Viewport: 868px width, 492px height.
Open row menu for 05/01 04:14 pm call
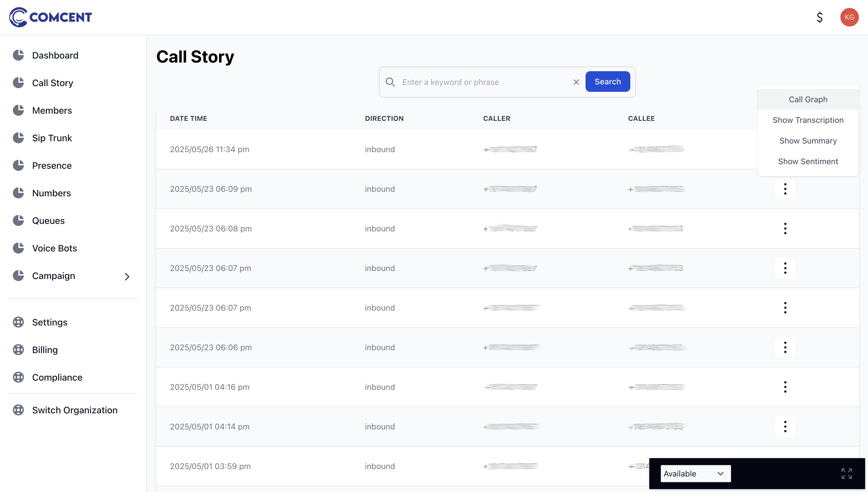(785, 427)
